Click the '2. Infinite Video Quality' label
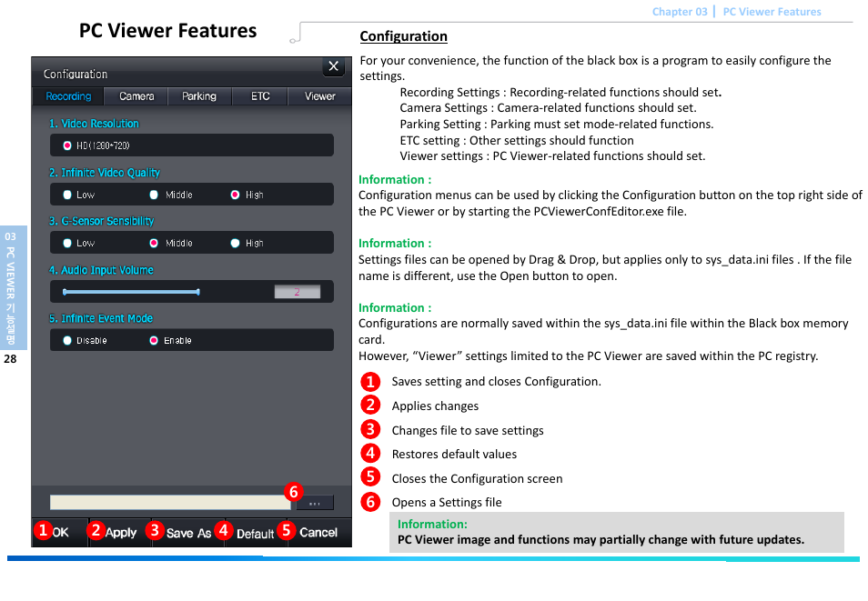Screen dimensions: 868x601 click(x=104, y=173)
